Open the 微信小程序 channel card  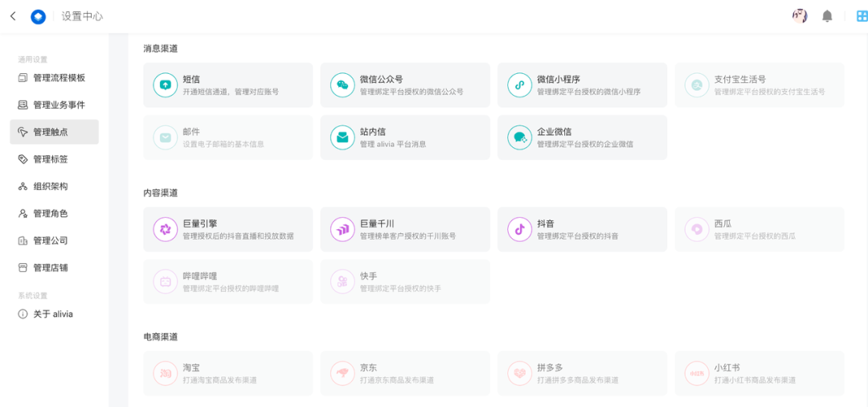pyautogui.click(x=582, y=85)
